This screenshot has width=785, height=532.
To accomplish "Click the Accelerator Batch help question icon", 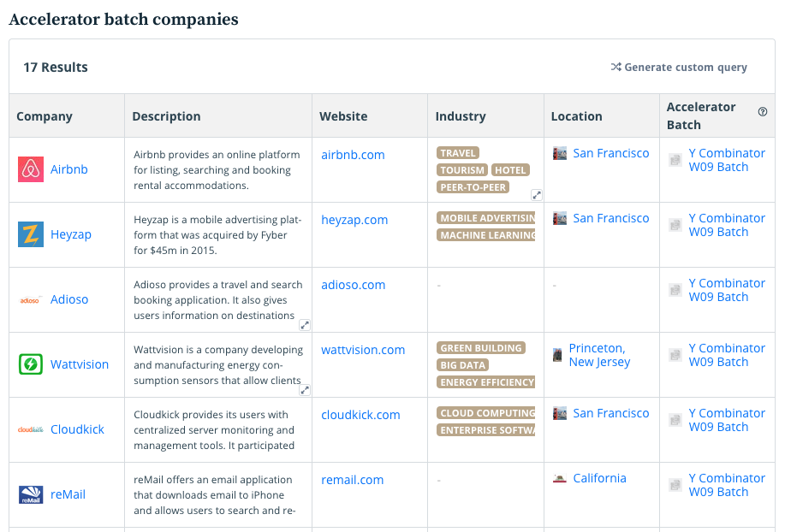I will coord(763,111).
